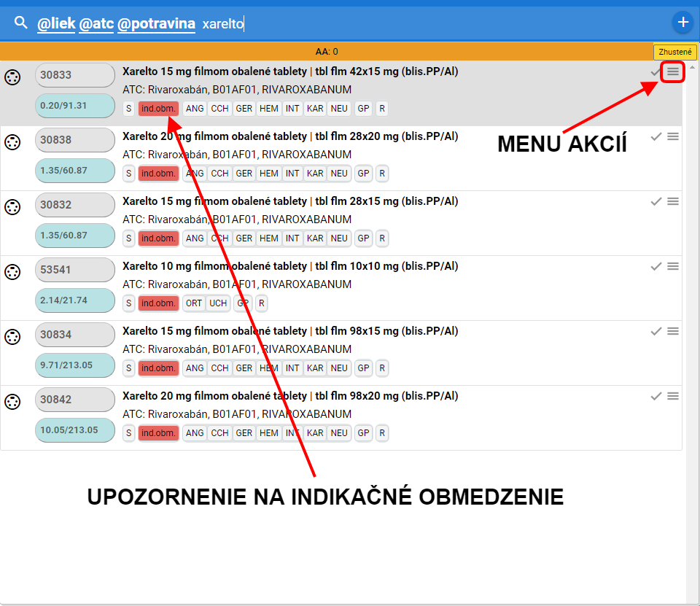Click NEU tag in Xarelto 98x15 mg row
The width and height of the screenshot is (700, 606).
click(x=339, y=368)
